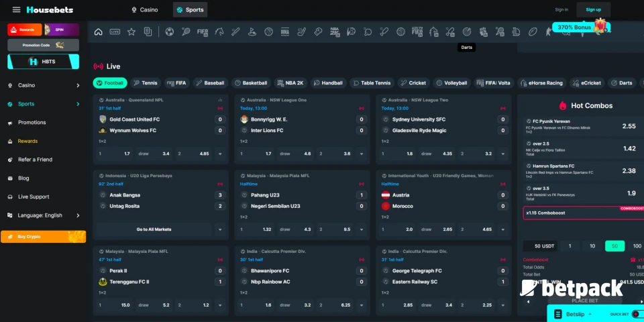The height and width of the screenshot is (322, 644).
Task: Select the rugby ball icon in the top bar
Action: [533, 32]
